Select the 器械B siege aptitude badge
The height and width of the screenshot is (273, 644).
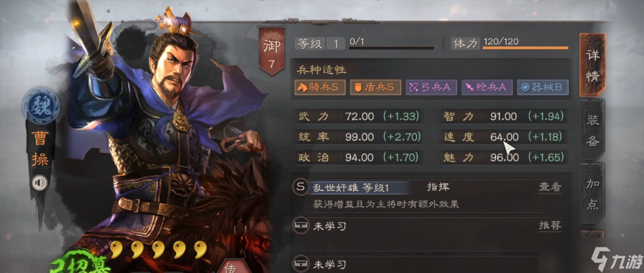coord(543,87)
